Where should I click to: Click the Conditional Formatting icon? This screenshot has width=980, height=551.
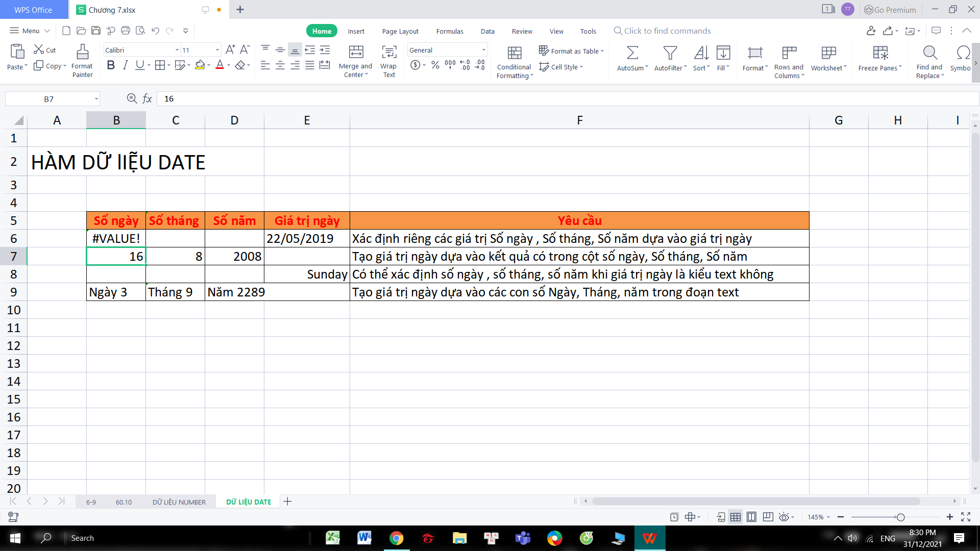(514, 53)
